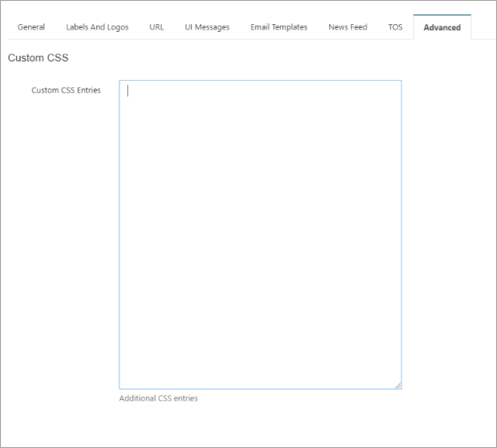Open the Labels And Logos tab

click(97, 27)
